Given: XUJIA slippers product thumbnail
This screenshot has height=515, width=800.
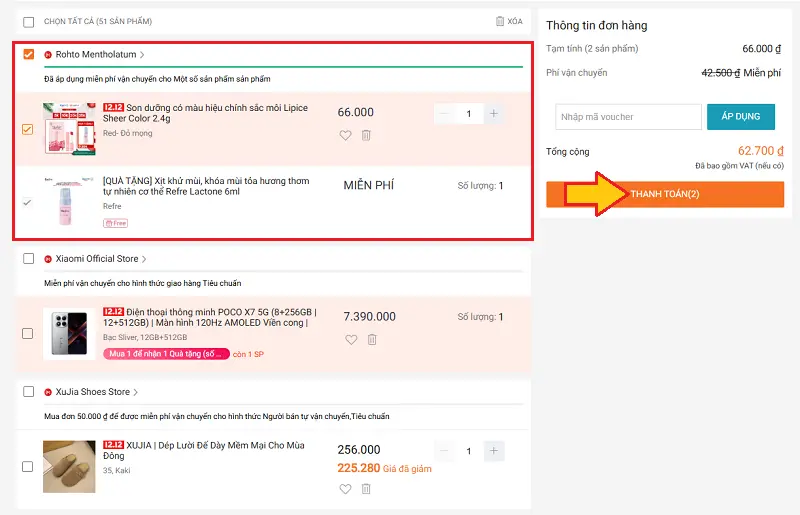Looking at the screenshot, I should (69, 467).
